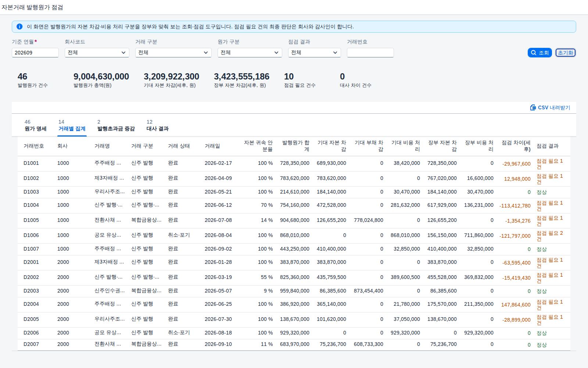
Task: Open the 원가 구분 dropdown
Action: coord(250,53)
